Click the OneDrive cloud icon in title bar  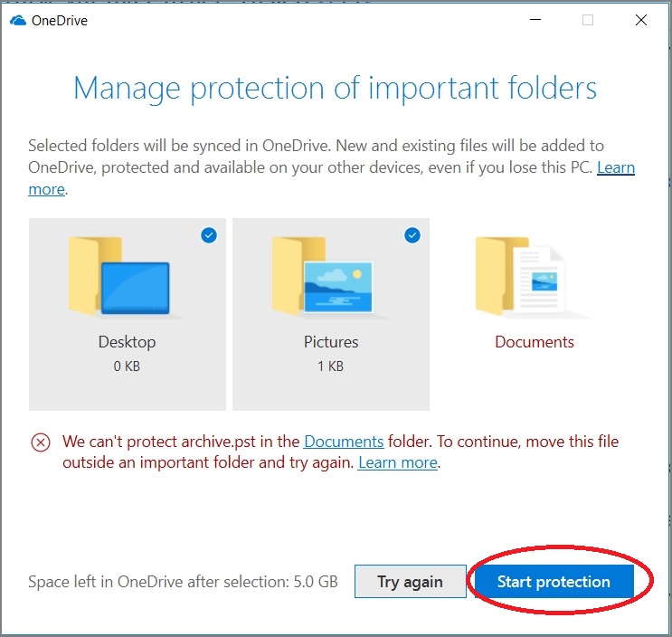click(17, 20)
